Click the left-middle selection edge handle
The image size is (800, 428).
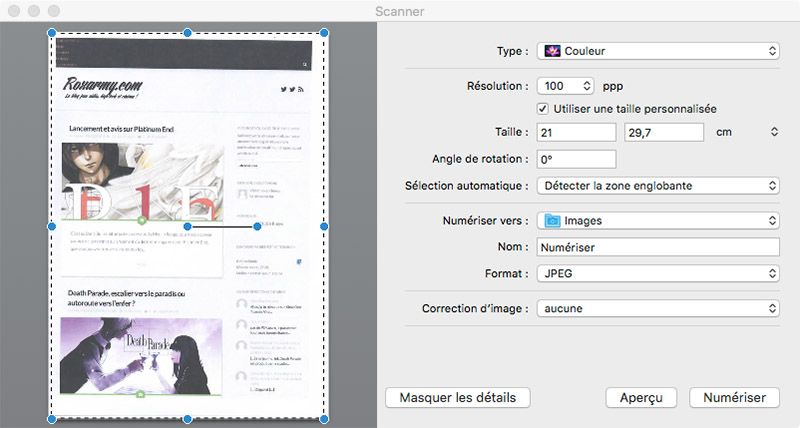tap(52, 227)
